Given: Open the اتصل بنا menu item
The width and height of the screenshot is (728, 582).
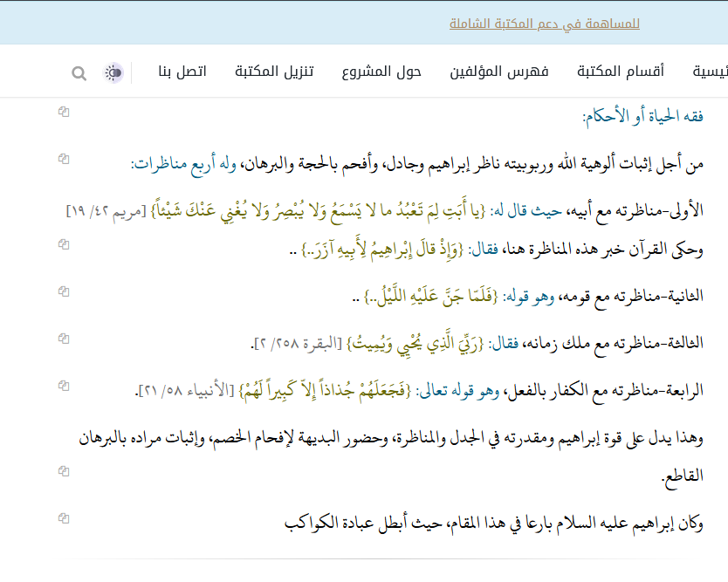Looking at the screenshot, I should [x=182, y=72].
